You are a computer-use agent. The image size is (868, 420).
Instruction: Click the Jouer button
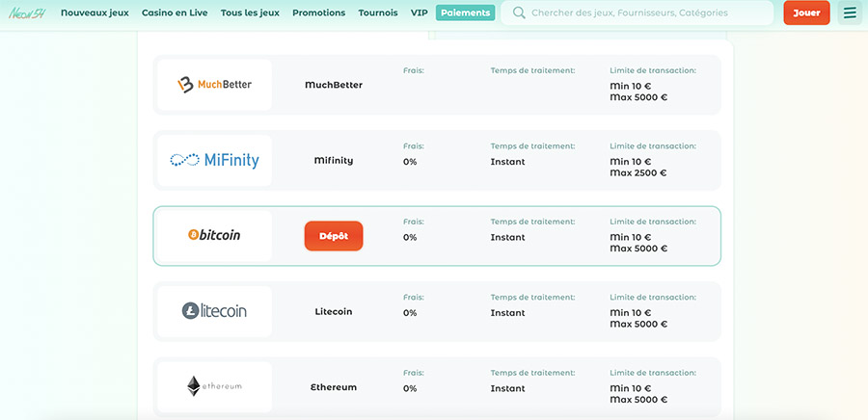point(806,13)
